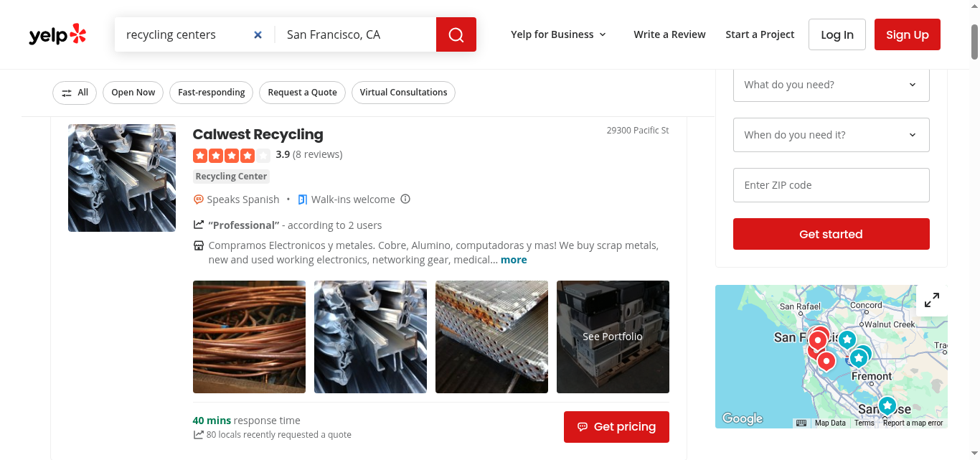Toggle the Open Now filter
The image size is (980, 460).
coord(133,93)
